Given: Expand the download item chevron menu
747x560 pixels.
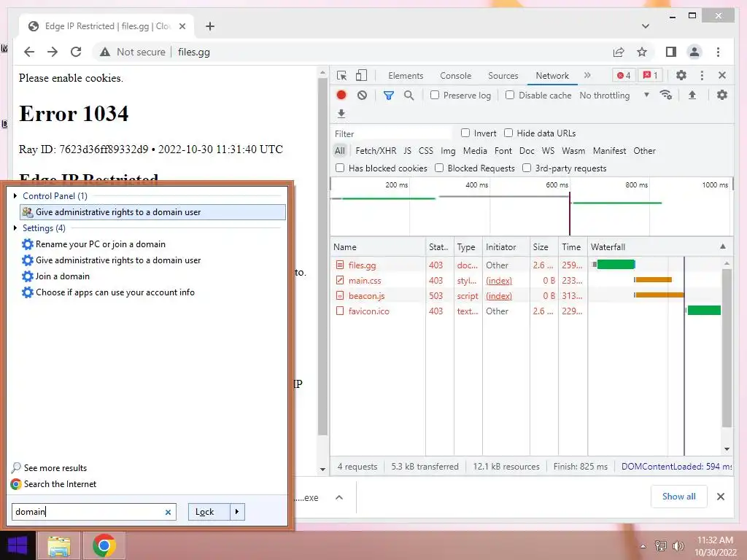Looking at the screenshot, I should point(339,497).
